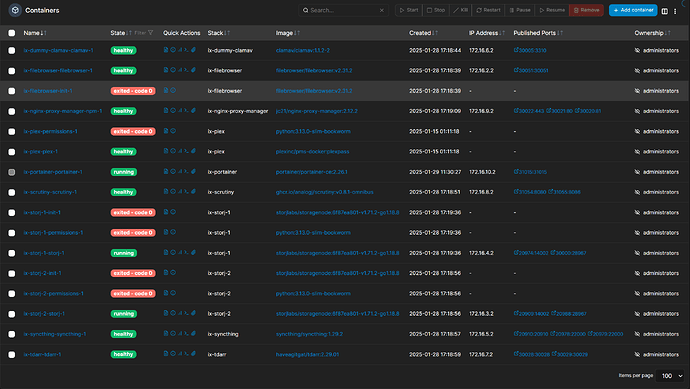Viewport: 690px width, 389px height.
Task: Inspect the ix-filebrowser-init-1 container
Action: pos(173,90)
